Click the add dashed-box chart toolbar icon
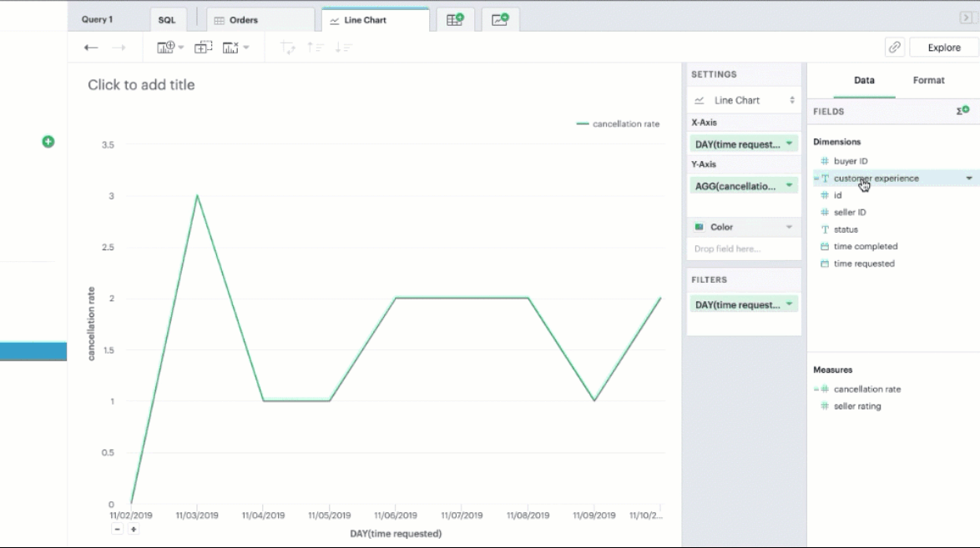The image size is (980, 548). pos(203,48)
